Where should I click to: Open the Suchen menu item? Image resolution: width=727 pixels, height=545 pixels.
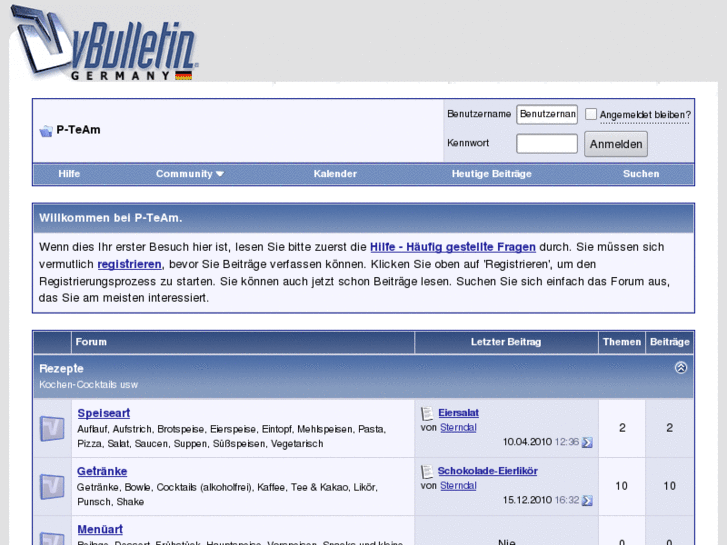641,174
